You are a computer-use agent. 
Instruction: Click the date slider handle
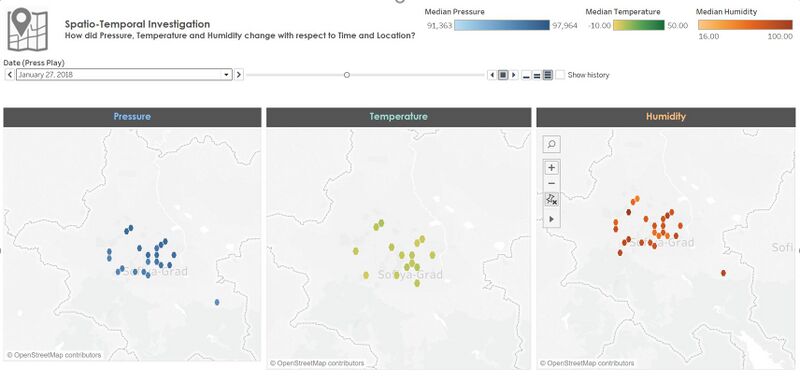(x=347, y=75)
